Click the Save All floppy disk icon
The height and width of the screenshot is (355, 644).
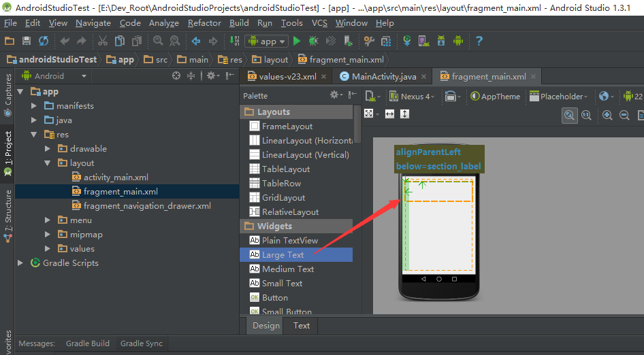click(27, 41)
